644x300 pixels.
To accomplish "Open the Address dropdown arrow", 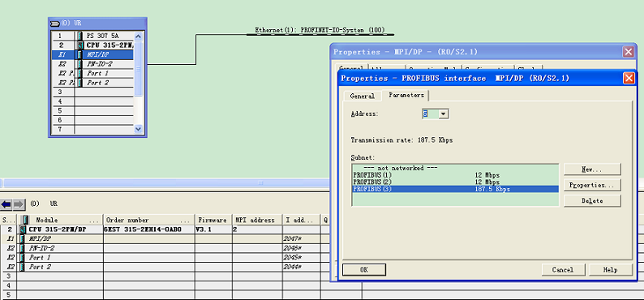I will [x=444, y=114].
